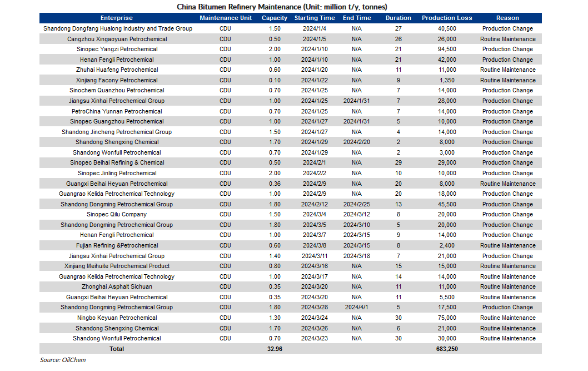The width and height of the screenshot is (588, 371).
Task: Click the end time 2024/3/10
Action: coord(357,225)
